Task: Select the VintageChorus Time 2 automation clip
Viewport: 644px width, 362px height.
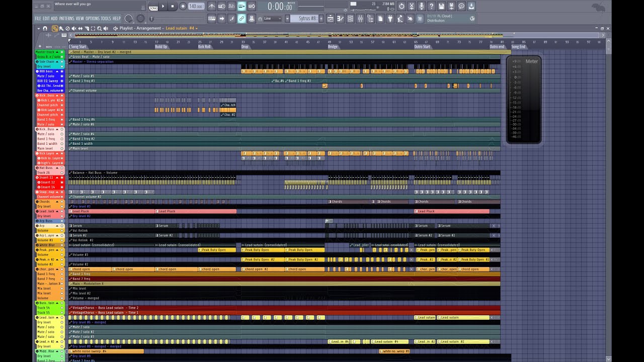Action: [x=284, y=308]
